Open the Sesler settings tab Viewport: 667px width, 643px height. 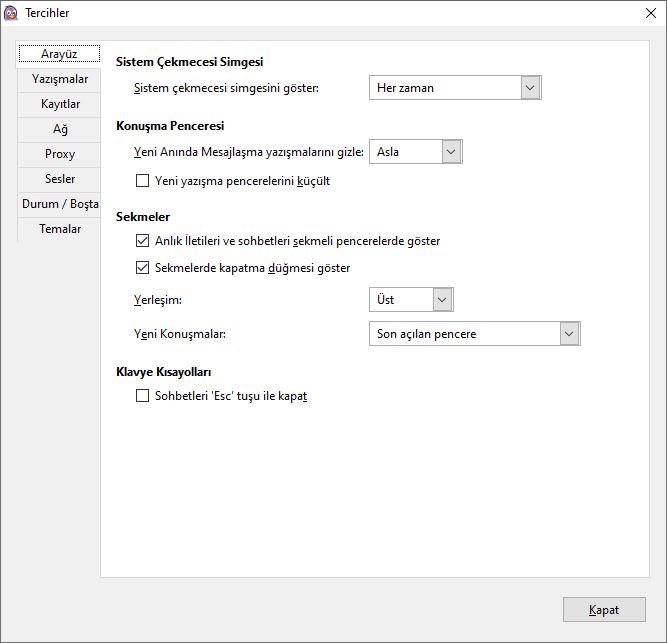(60, 179)
